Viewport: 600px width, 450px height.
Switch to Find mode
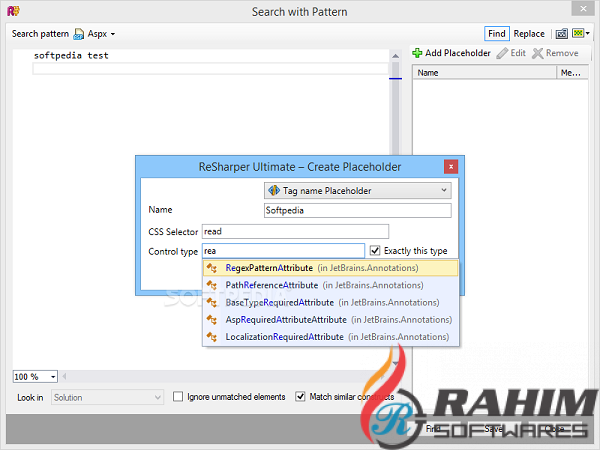pyautogui.click(x=496, y=34)
